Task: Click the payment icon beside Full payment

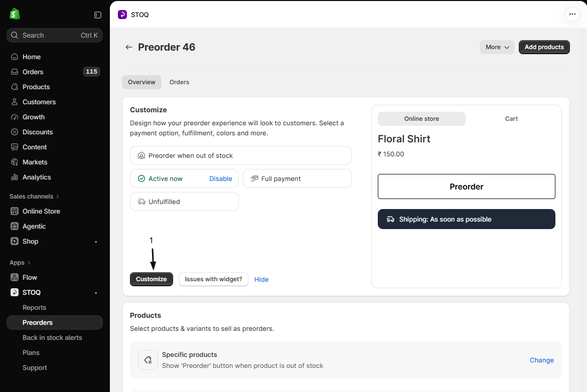Action: pyautogui.click(x=254, y=179)
